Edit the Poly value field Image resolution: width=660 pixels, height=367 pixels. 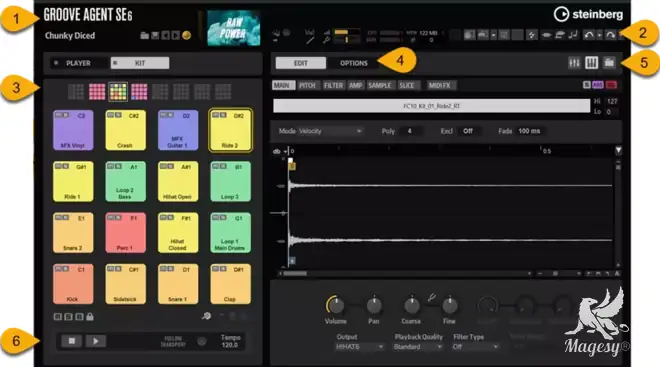click(410, 131)
